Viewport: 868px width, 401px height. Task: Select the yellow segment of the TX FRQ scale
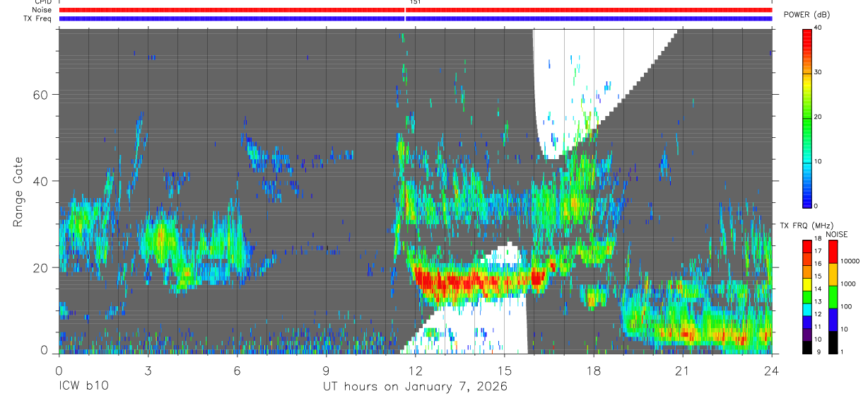pos(807,284)
